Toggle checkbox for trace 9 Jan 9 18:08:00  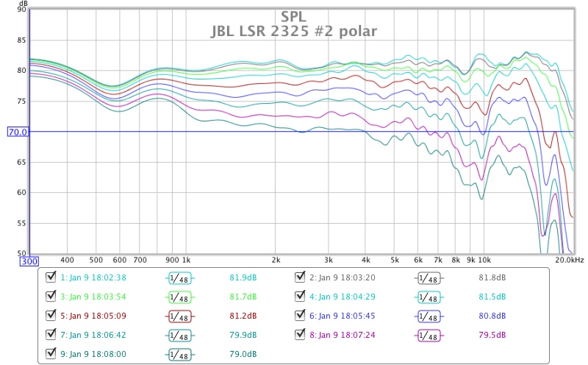[51, 354]
